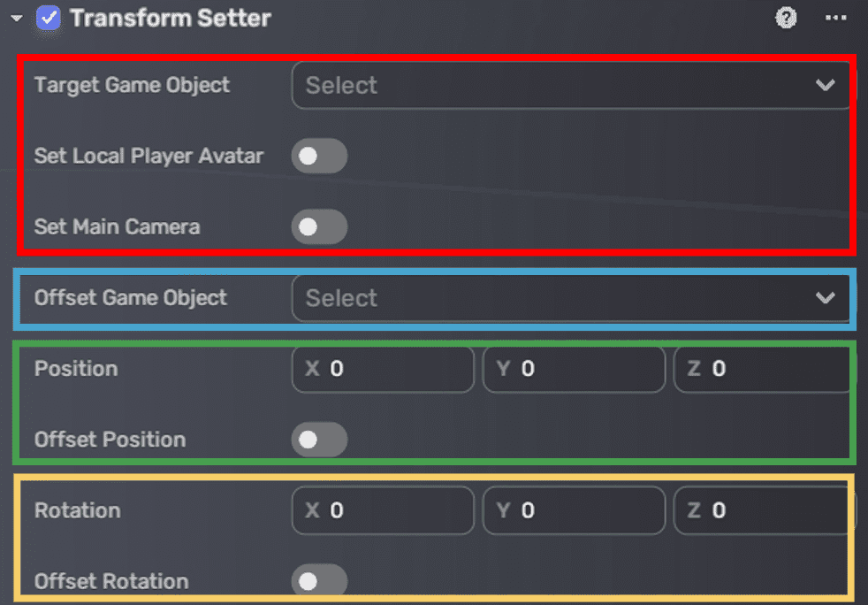
Task: Expand Target Game Object via its chevron arrow
Action: 826,85
